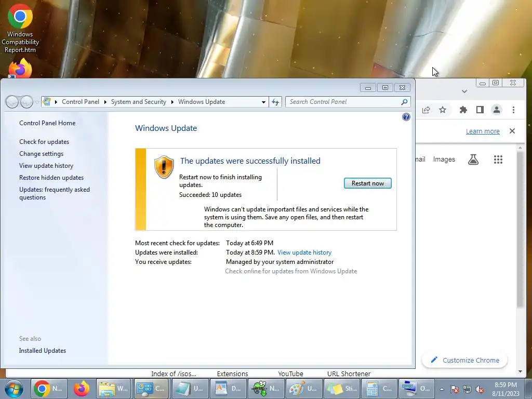Click muted volume tray icon
532x399 pixels.
click(x=480, y=390)
